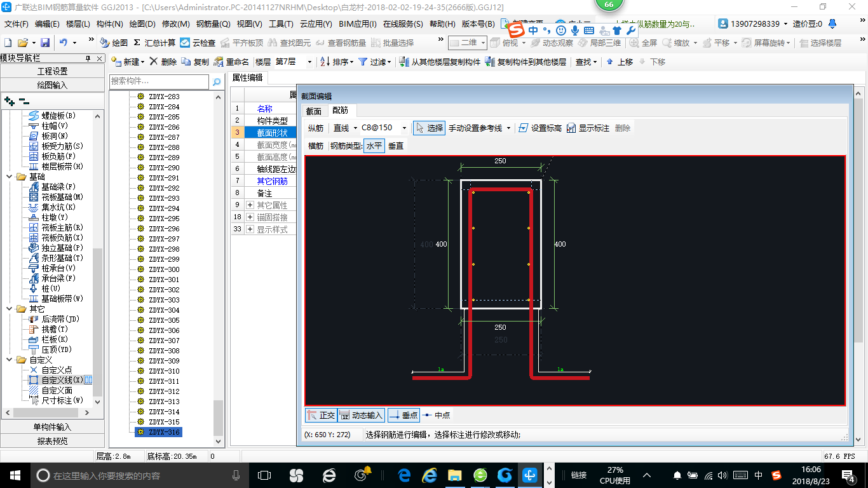Screen dimensions: 868x488
Task: Select component ZDYX-300 in the list
Action: [x=163, y=269]
